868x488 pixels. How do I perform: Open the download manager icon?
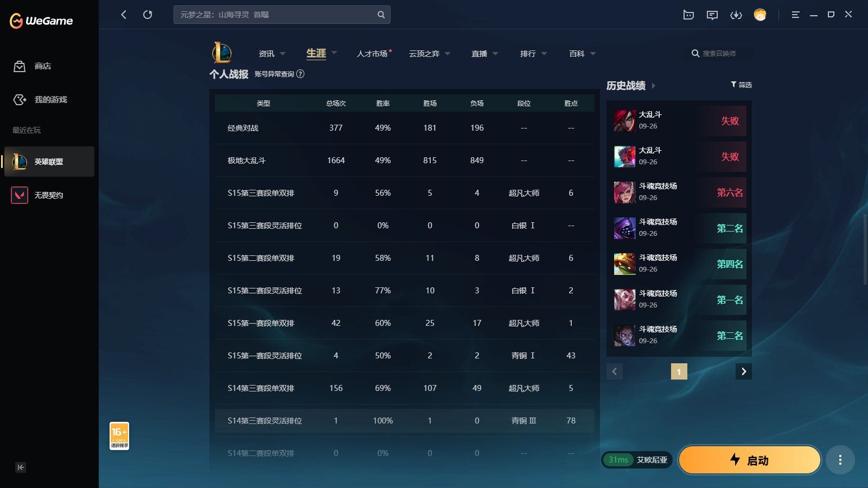click(x=736, y=15)
